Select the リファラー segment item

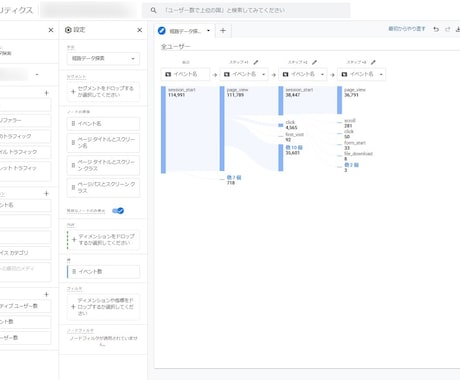click(25, 120)
